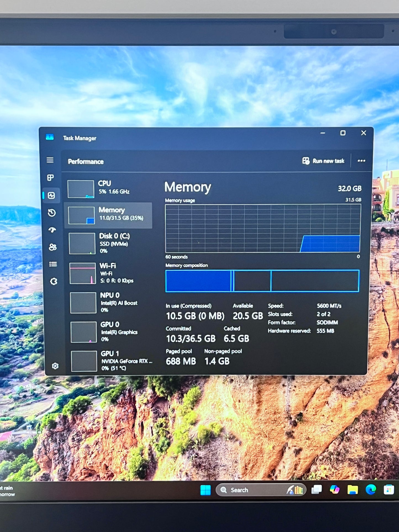The width and height of the screenshot is (399, 532).
Task: Click the 688 MB Paged pool value
Action: coord(181,361)
